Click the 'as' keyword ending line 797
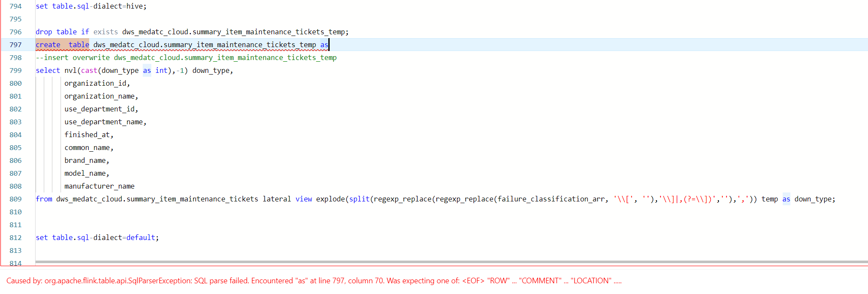868x294 pixels. point(324,45)
